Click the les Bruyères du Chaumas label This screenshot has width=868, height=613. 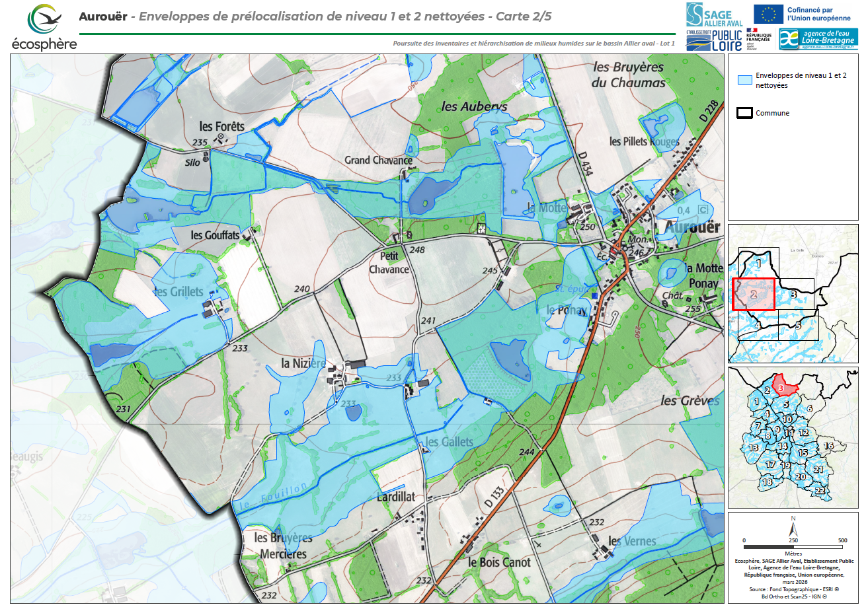pyautogui.click(x=628, y=75)
